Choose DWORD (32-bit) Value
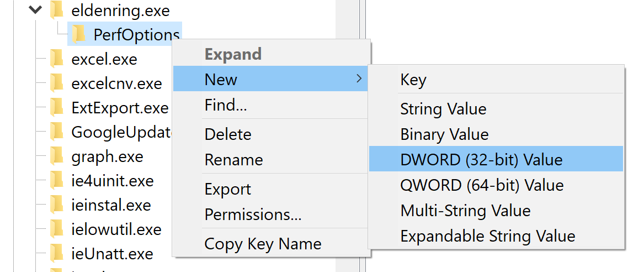This screenshot has height=272, width=644. 481,160
